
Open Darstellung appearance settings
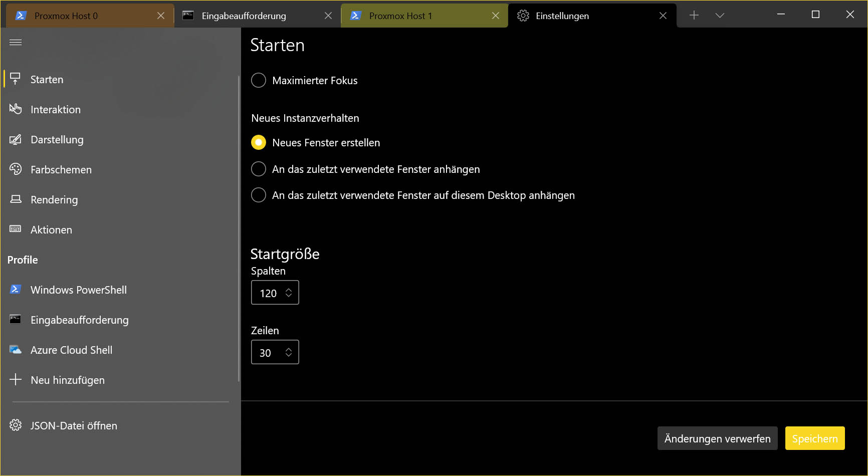[x=57, y=139]
